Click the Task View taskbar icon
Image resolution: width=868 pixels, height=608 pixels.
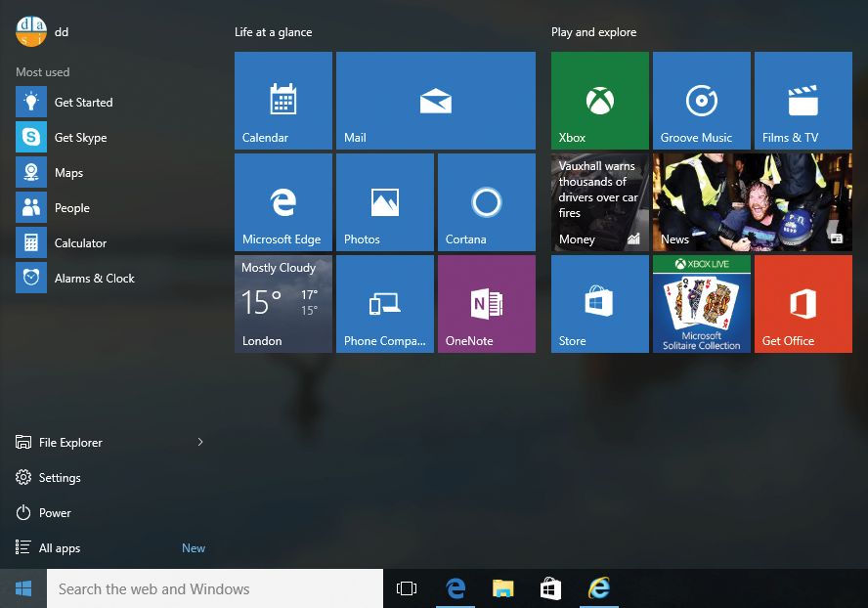click(x=407, y=588)
